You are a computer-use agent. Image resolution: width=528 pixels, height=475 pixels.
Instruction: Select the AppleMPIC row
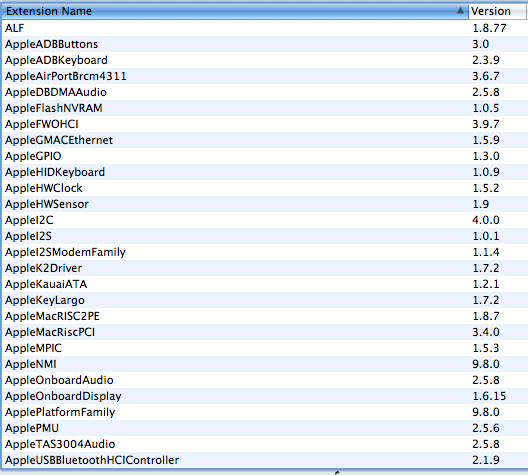265,348
